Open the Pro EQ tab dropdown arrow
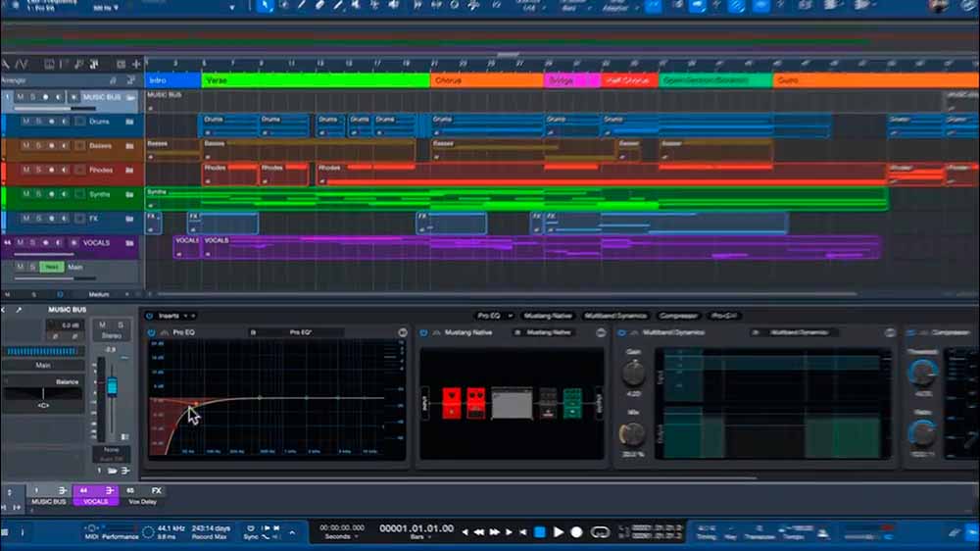This screenshot has height=551, width=980. 510,316
